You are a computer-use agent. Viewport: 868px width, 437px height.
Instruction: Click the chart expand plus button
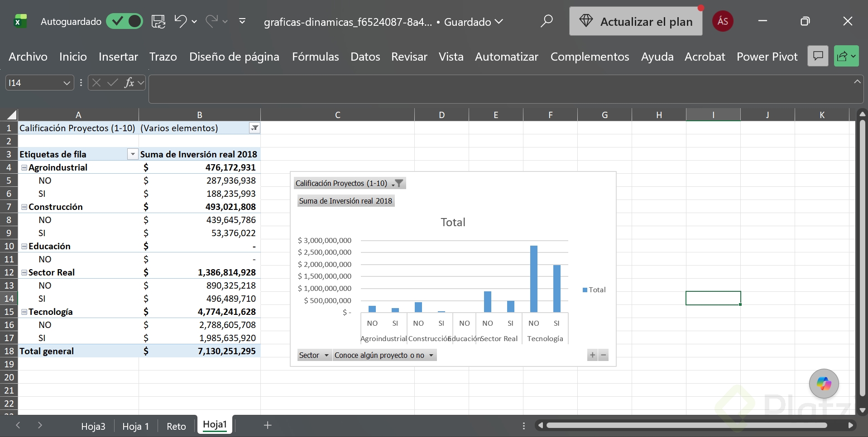click(592, 355)
